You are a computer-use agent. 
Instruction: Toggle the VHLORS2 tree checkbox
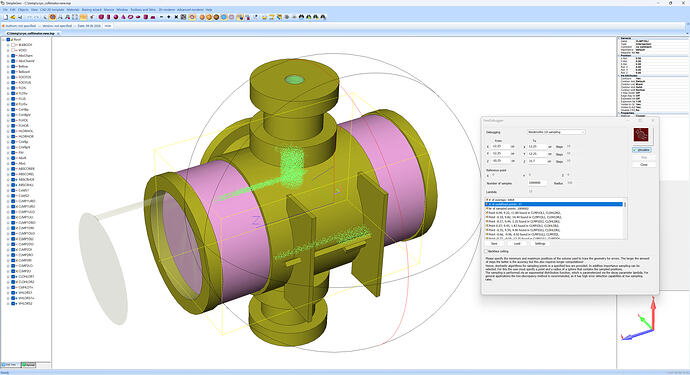[13, 304]
